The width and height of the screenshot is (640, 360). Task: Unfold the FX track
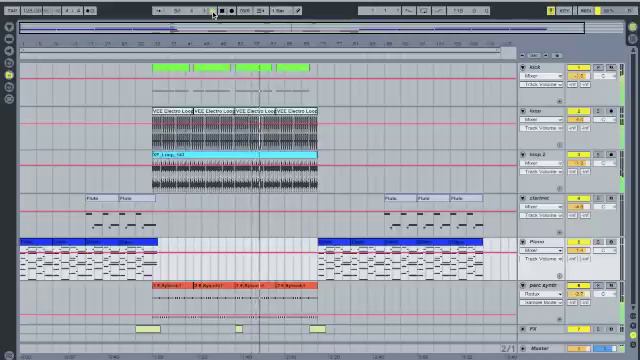[523, 329]
